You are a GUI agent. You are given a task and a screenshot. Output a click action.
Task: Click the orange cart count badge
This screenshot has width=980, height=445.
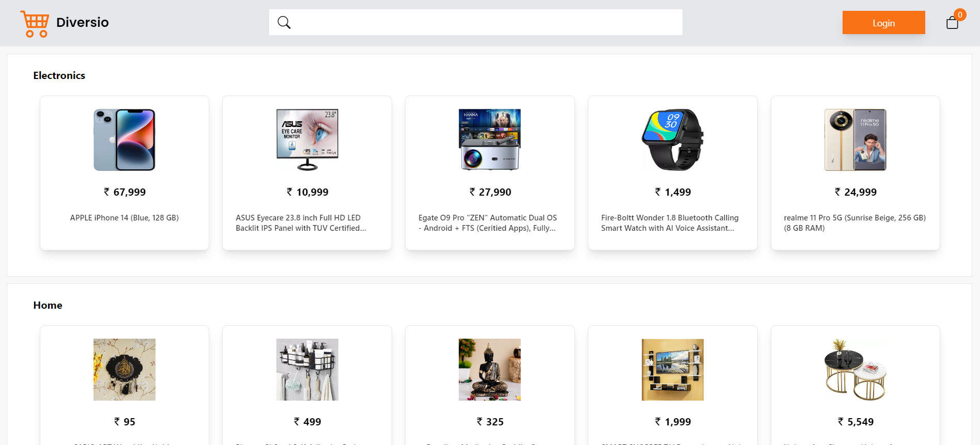click(960, 14)
